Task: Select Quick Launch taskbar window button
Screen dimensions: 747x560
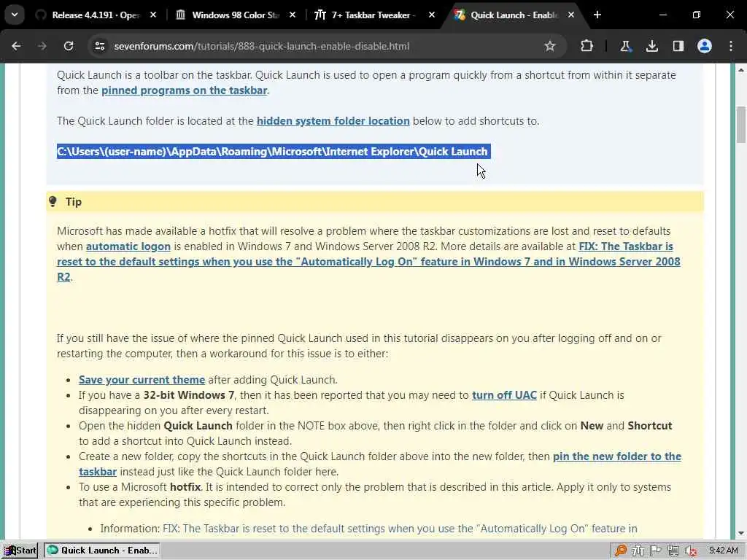Action: pos(102,551)
